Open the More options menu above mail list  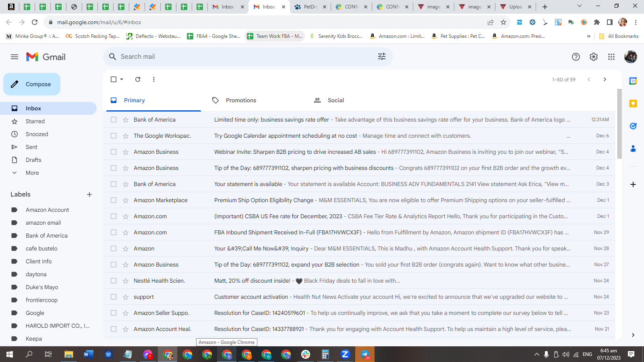[154, 79]
